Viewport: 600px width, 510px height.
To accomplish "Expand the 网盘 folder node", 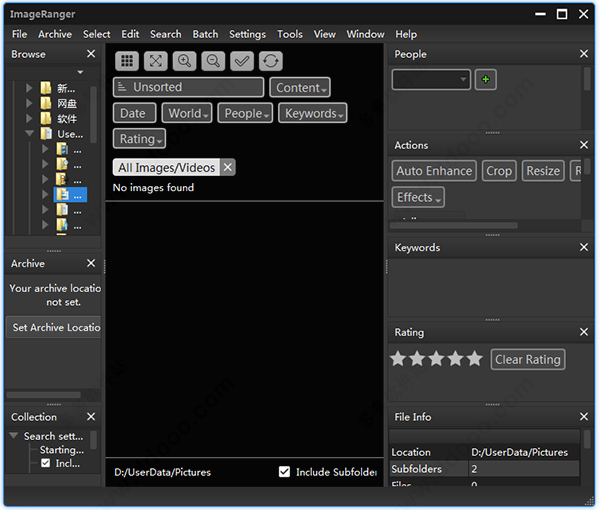I will tap(29, 103).
